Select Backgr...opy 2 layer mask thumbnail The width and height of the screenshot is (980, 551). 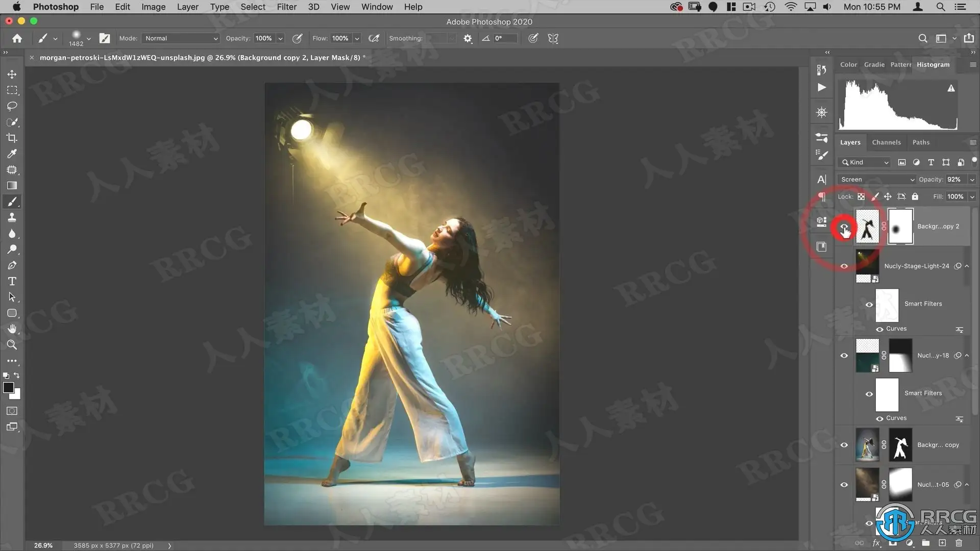point(900,227)
